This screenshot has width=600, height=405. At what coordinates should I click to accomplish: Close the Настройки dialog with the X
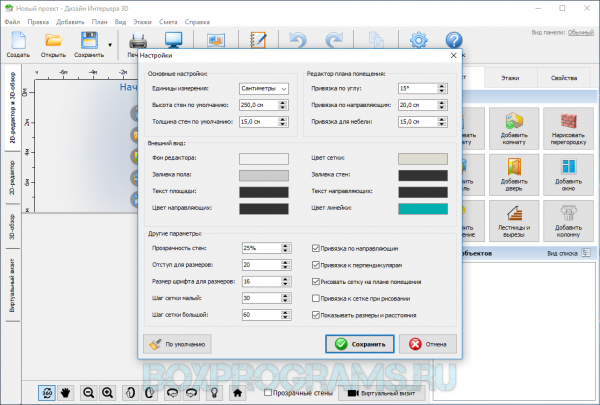(x=453, y=56)
